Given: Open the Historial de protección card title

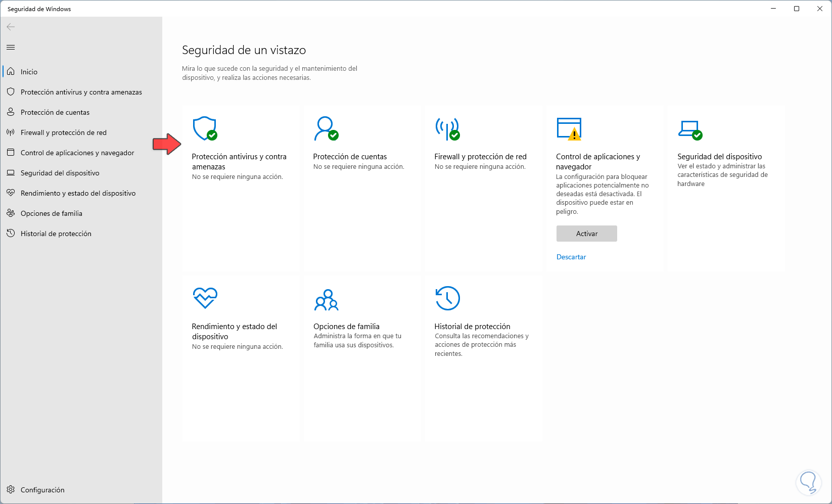Looking at the screenshot, I should 473,327.
